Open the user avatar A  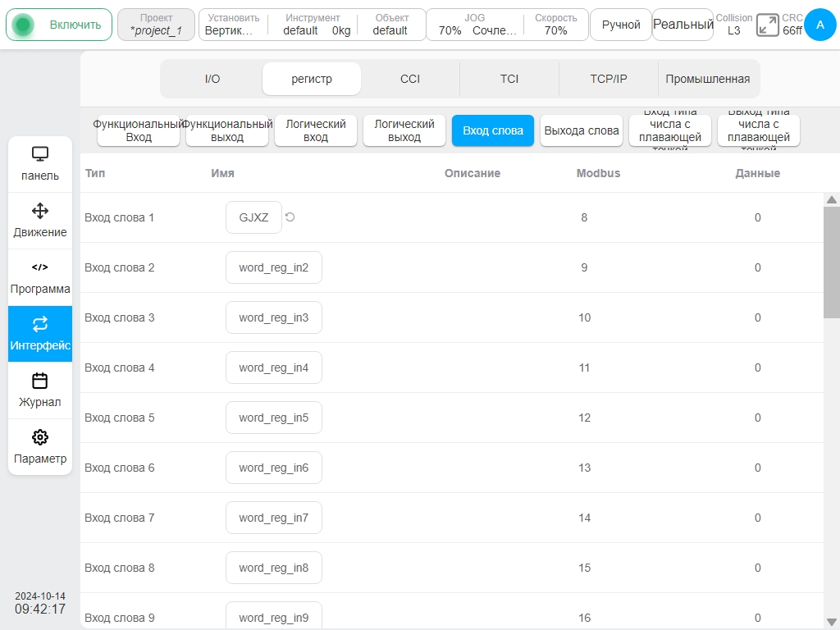point(820,25)
